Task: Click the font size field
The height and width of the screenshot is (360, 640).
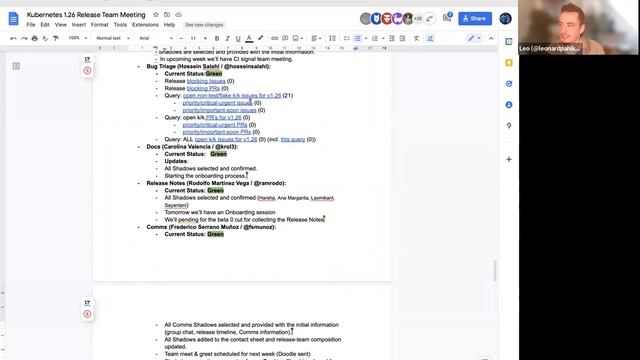Action: click(193, 38)
